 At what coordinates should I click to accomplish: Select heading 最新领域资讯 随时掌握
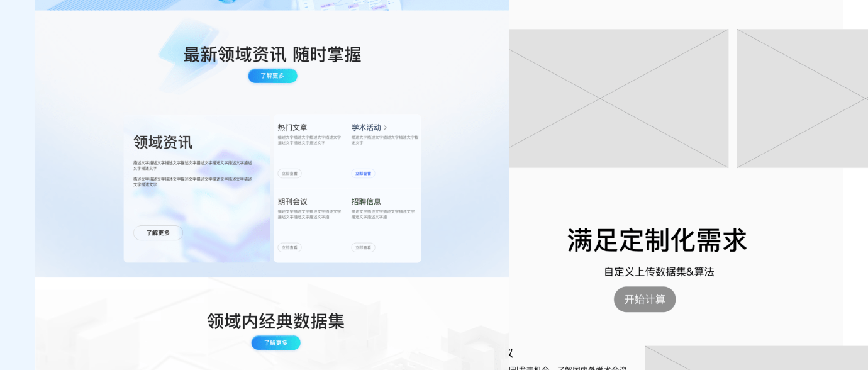click(x=272, y=55)
